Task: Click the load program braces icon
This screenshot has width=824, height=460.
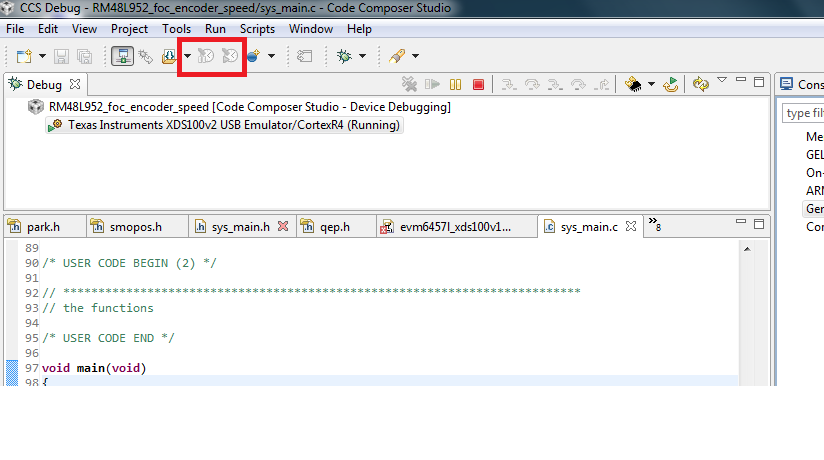Action: tap(169, 56)
